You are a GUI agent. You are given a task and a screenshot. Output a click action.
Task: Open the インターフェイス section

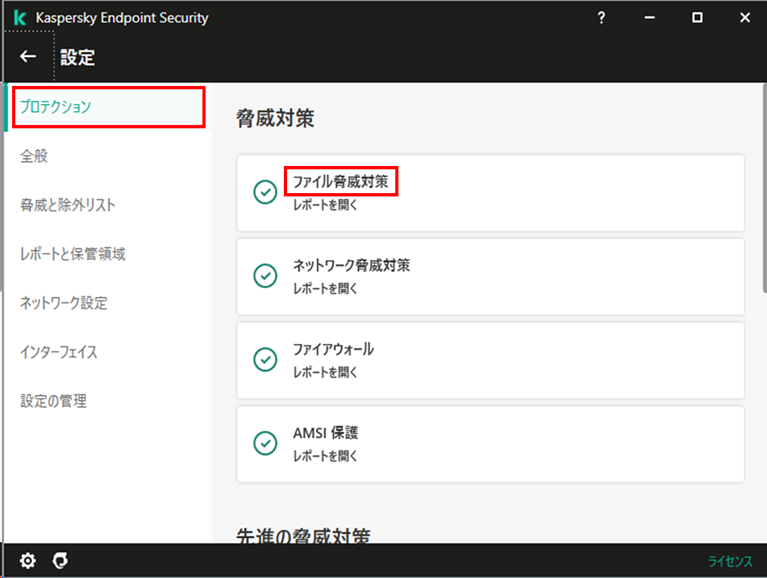(x=58, y=352)
